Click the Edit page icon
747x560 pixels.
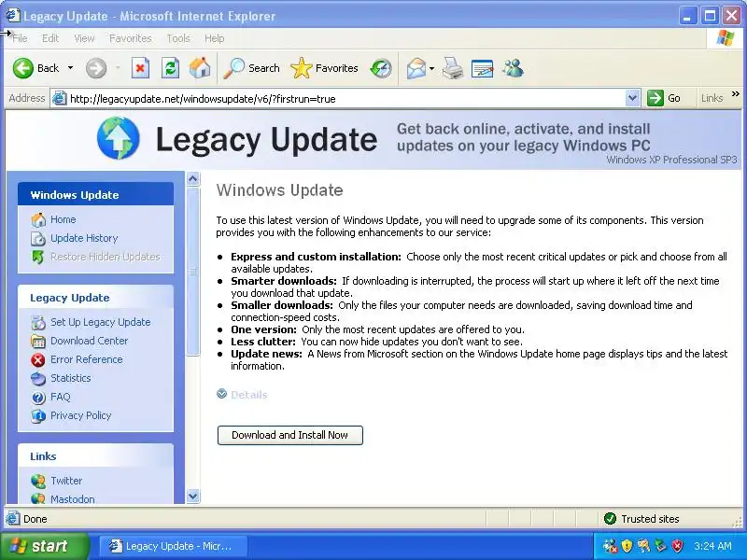[x=482, y=68]
